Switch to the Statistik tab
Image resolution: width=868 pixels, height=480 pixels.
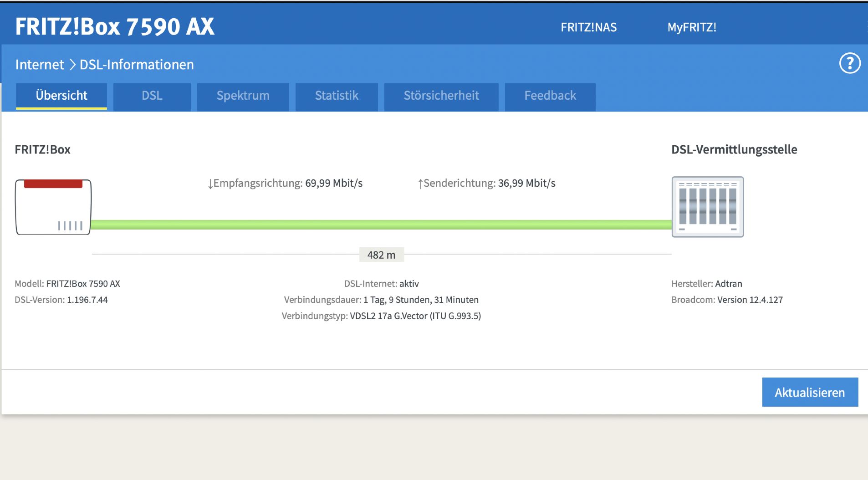337,96
